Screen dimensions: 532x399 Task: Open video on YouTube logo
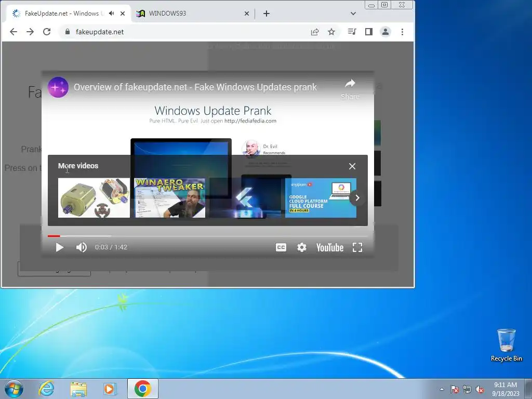(x=330, y=248)
